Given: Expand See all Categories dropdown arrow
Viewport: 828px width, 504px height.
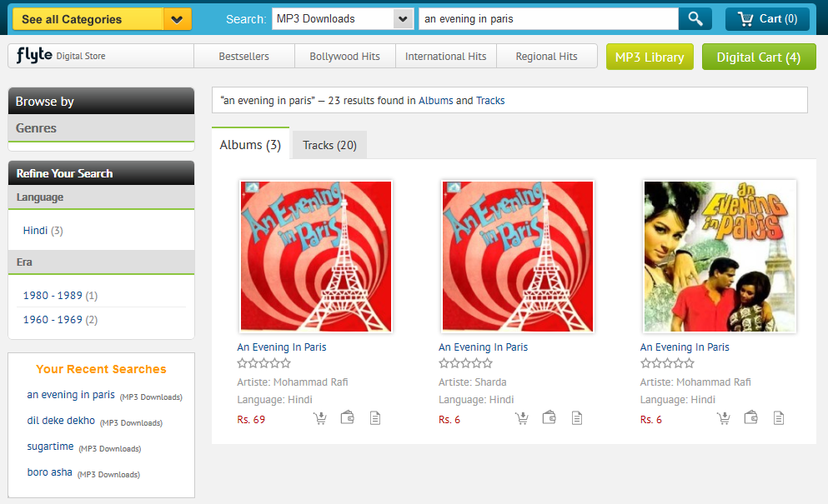Looking at the screenshot, I should click(x=177, y=19).
